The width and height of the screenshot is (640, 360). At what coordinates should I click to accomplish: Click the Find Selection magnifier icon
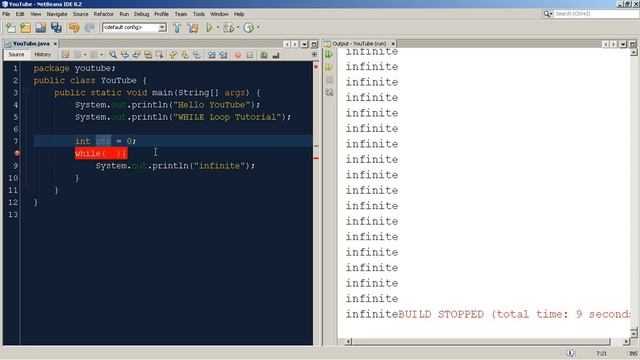click(x=113, y=55)
